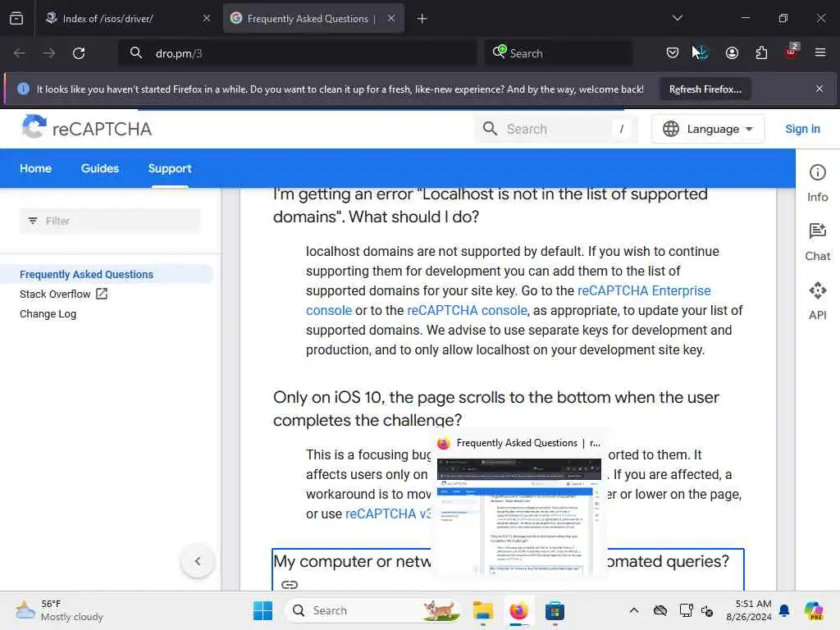Open Change Log in sidebar
This screenshot has width=840, height=630.
click(x=48, y=314)
